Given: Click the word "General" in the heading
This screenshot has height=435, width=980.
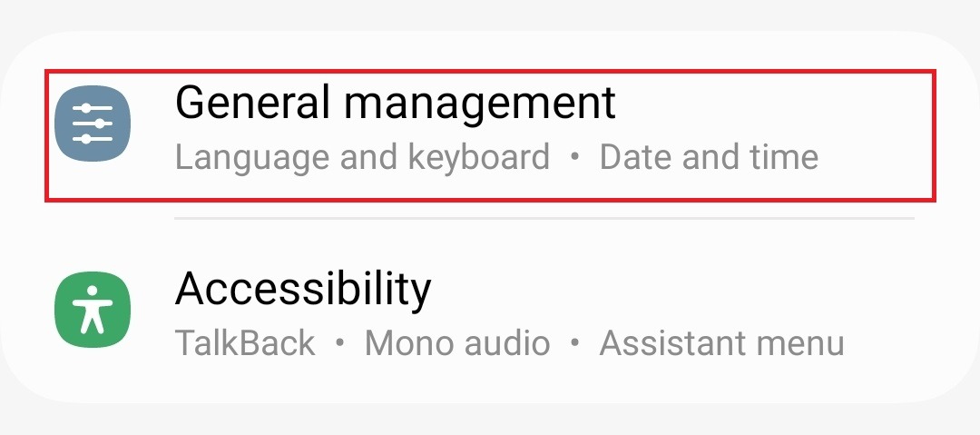Looking at the screenshot, I should click(x=252, y=103).
